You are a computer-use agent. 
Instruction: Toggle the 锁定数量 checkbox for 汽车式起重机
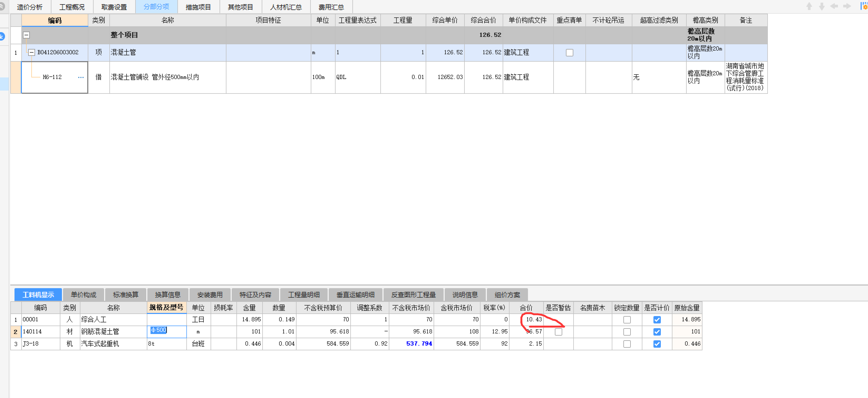[627, 344]
